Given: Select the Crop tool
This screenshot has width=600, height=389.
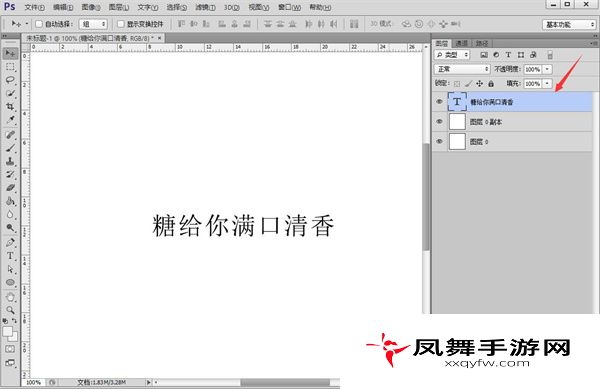Looking at the screenshot, I should click(10, 107).
